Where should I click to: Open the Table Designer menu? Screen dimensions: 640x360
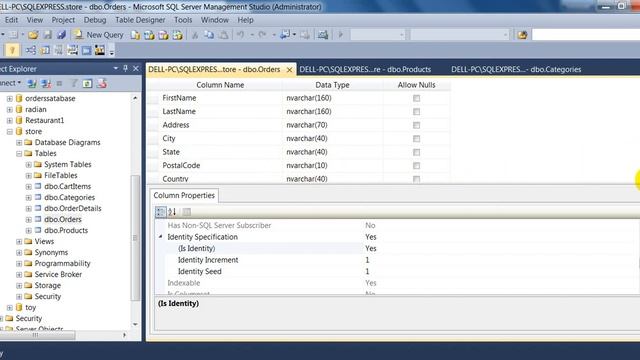140,20
